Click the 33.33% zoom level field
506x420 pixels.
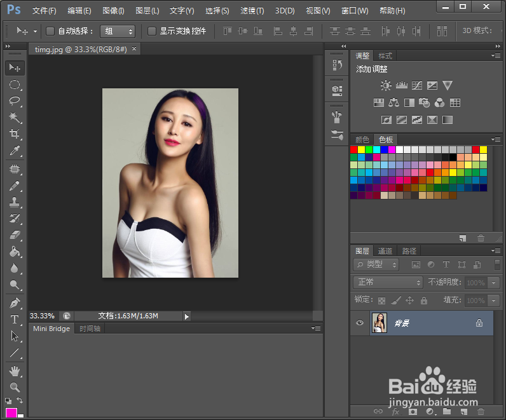43,316
